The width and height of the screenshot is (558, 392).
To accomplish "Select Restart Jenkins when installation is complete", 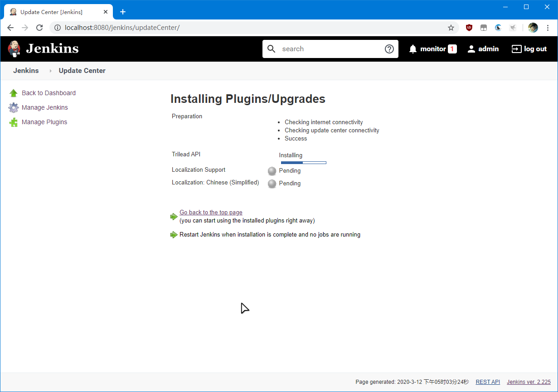I will coord(270,235).
